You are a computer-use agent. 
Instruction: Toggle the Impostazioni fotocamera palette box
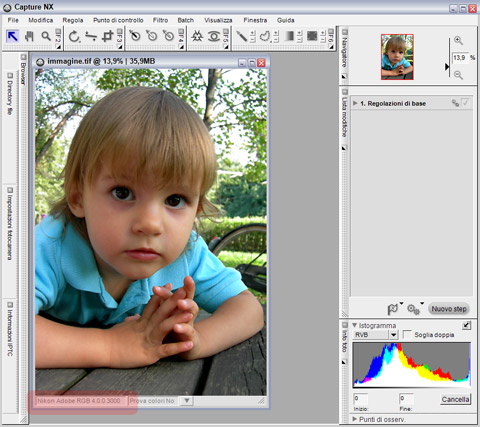pyautogui.click(x=10, y=190)
